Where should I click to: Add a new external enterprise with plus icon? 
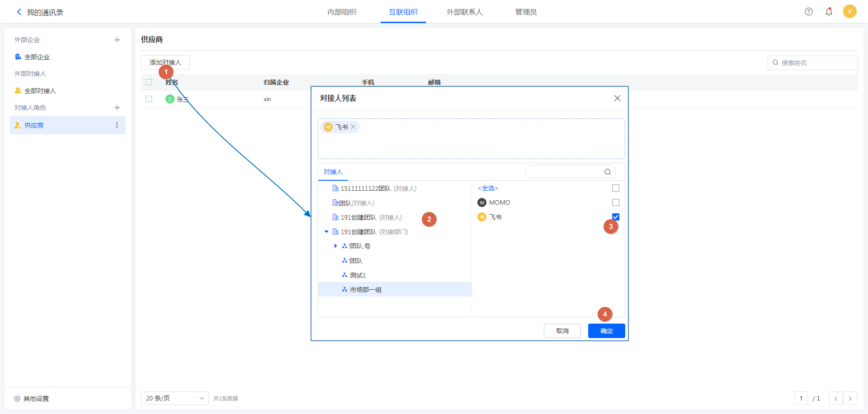[x=117, y=40]
